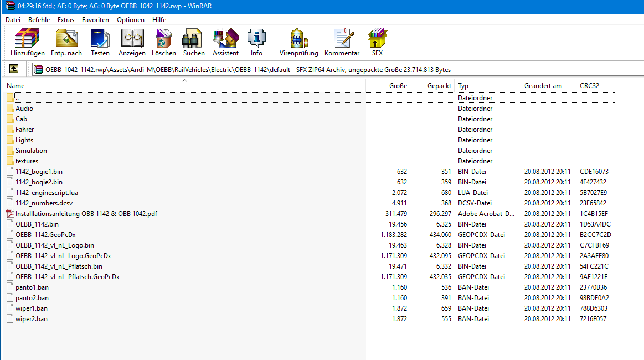Select the Audio folder icon
644x360 pixels.
pyautogui.click(x=11, y=109)
